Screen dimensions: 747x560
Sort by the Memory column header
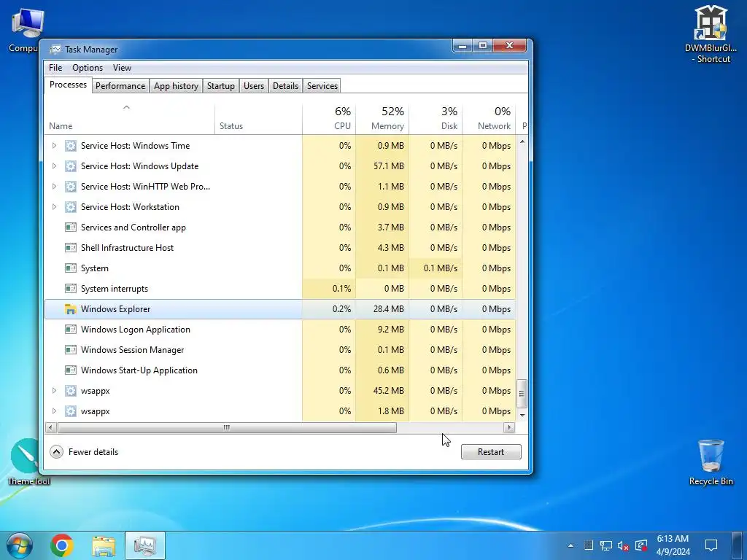[382, 119]
